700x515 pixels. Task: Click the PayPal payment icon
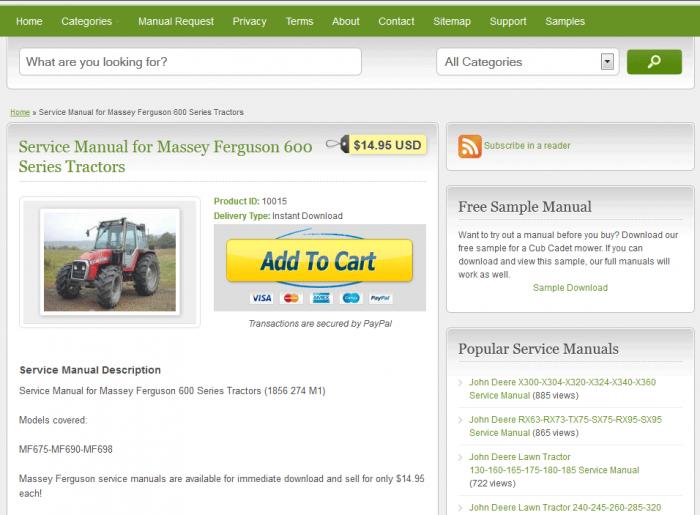380,298
